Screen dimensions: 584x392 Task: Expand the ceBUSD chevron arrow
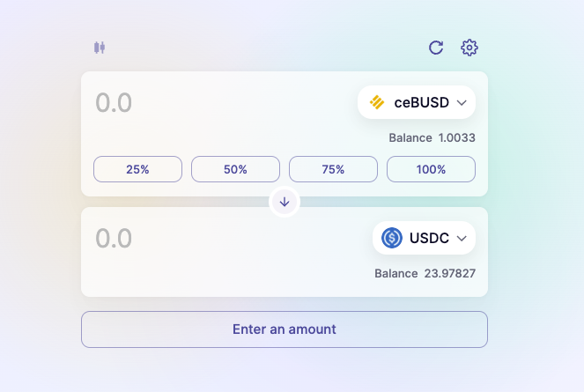click(x=462, y=103)
